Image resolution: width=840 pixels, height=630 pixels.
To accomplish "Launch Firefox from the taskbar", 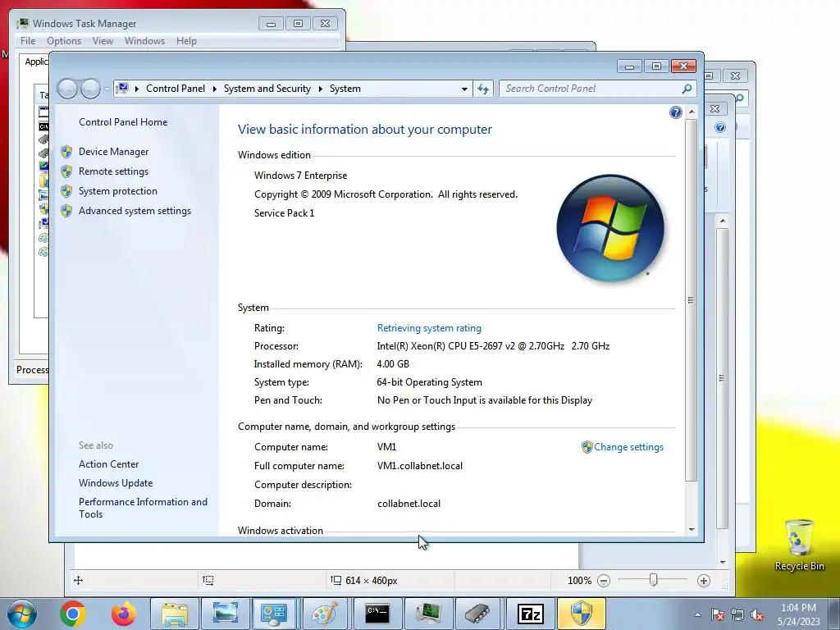I will [x=124, y=614].
